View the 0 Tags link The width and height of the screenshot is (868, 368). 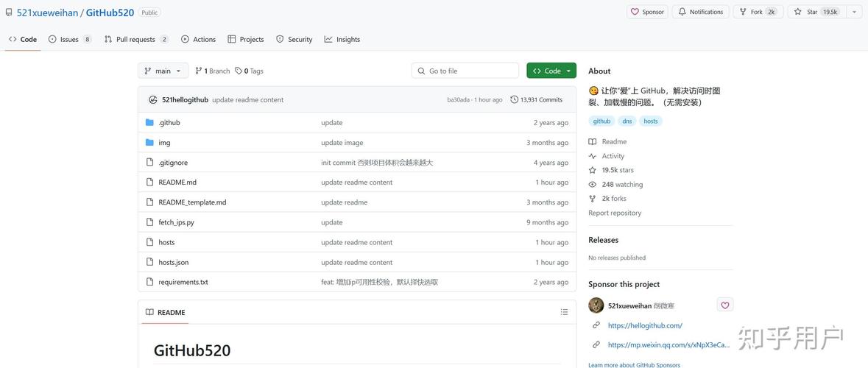pyautogui.click(x=249, y=71)
